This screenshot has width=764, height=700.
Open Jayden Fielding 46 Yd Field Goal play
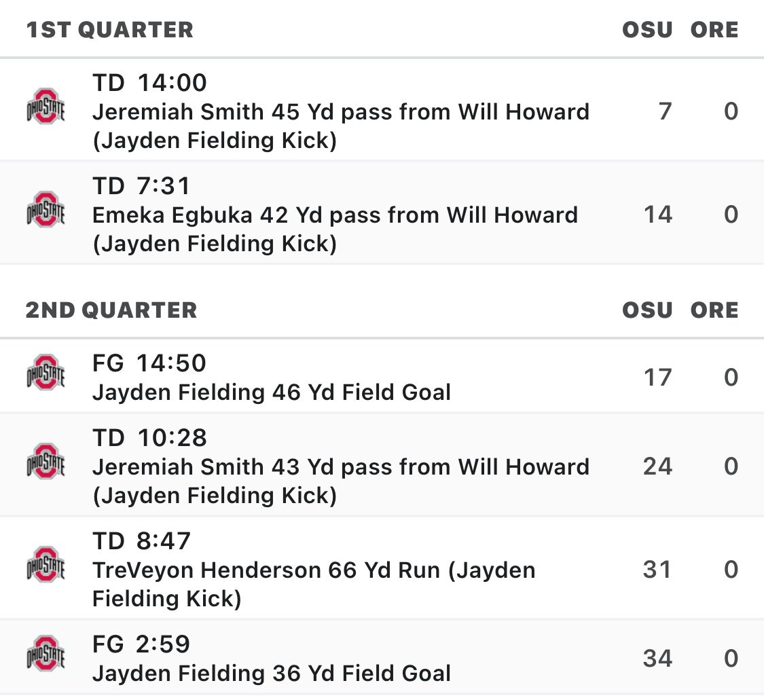(x=271, y=392)
